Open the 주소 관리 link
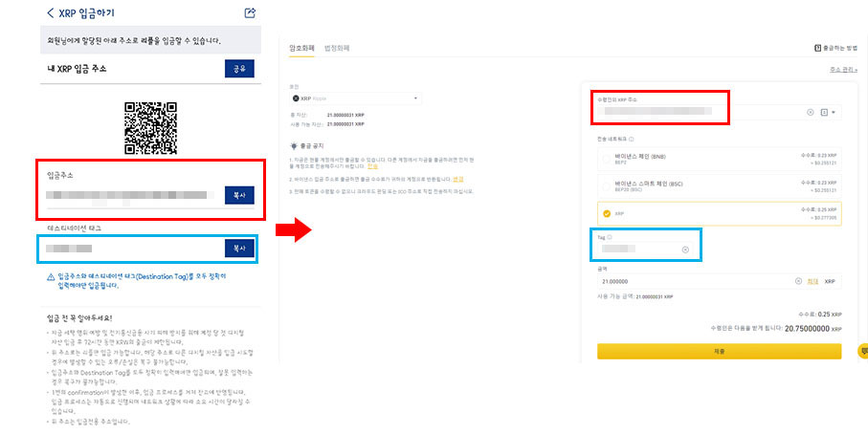The height and width of the screenshot is (434, 868). (843, 70)
